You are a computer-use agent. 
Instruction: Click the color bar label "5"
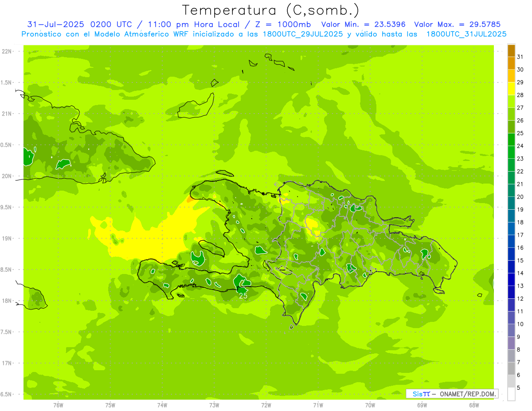click(519, 388)
